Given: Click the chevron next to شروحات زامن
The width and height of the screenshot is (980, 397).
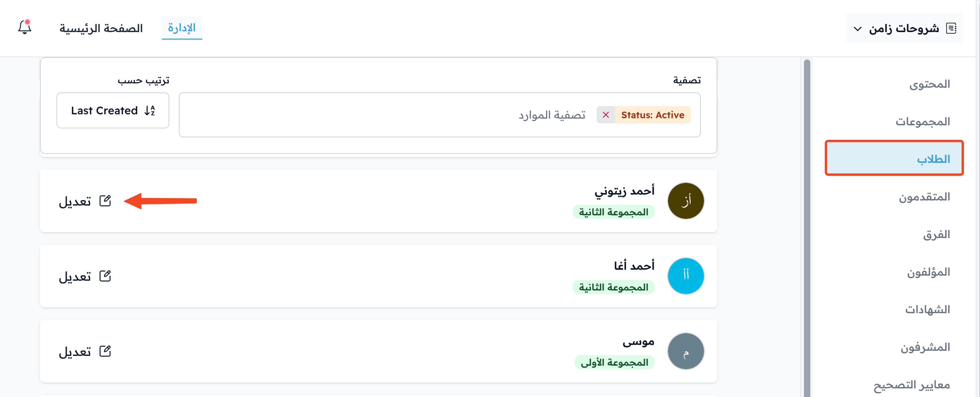Looking at the screenshot, I should [x=858, y=29].
